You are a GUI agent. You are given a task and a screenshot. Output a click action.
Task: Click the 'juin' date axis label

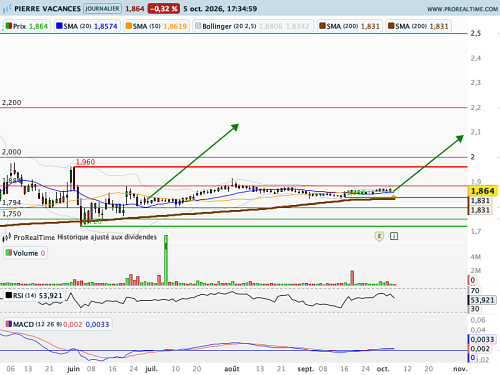(x=73, y=369)
